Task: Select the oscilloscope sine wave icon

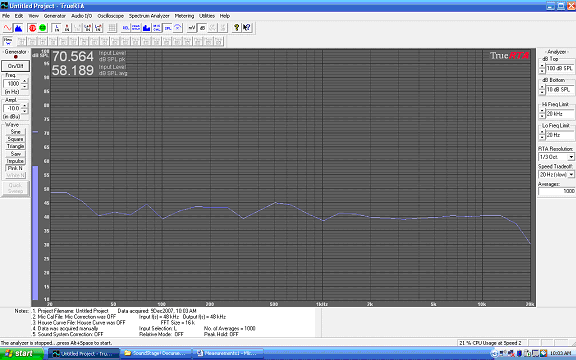Action: pos(8,28)
